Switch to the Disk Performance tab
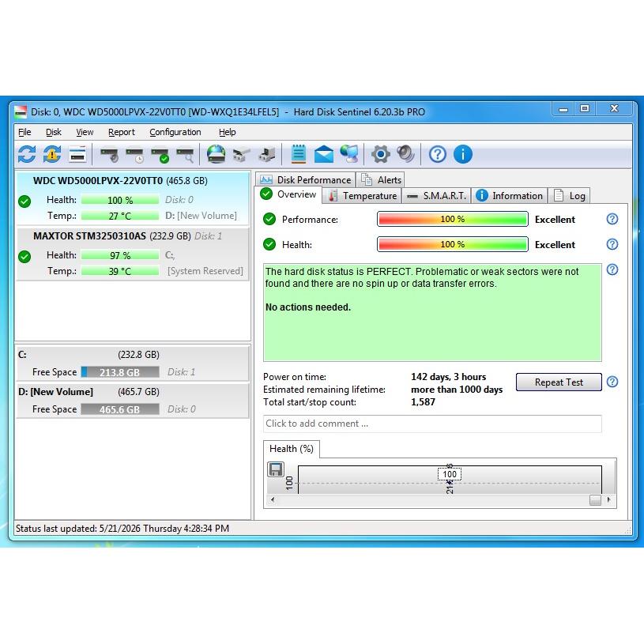 [x=306, y=180]
